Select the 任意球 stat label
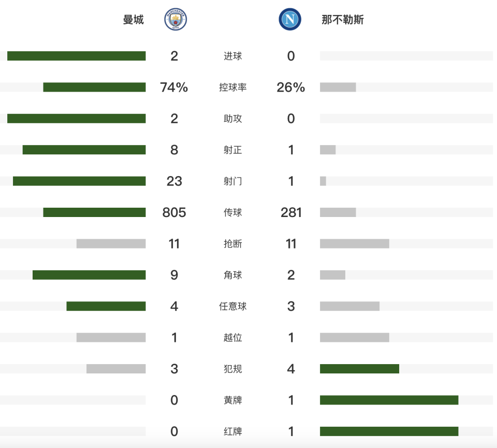This screenshot has height=448, width=497. (232, 306)
